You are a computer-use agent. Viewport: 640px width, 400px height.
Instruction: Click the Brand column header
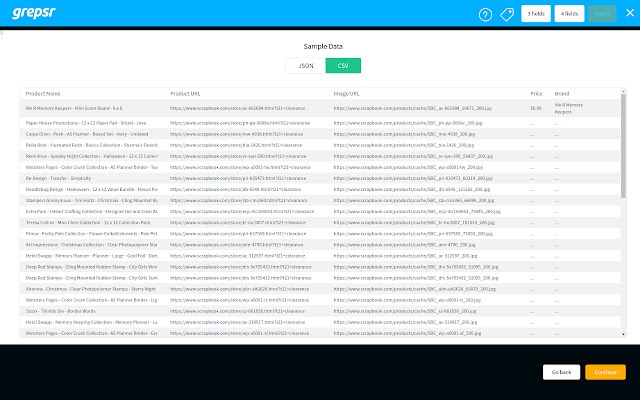[562, 93]
